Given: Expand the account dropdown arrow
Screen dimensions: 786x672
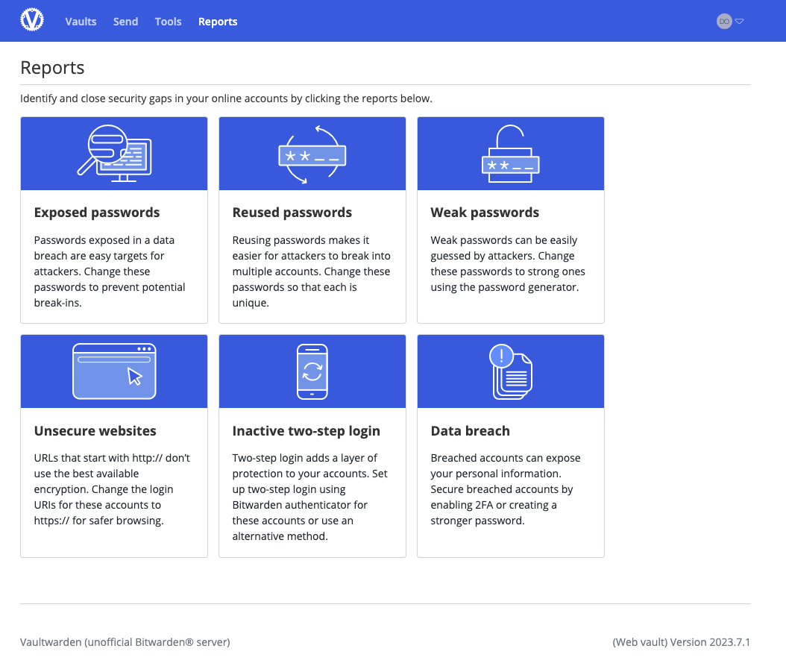Looking at the screenshot, I should tap(740, 22).
